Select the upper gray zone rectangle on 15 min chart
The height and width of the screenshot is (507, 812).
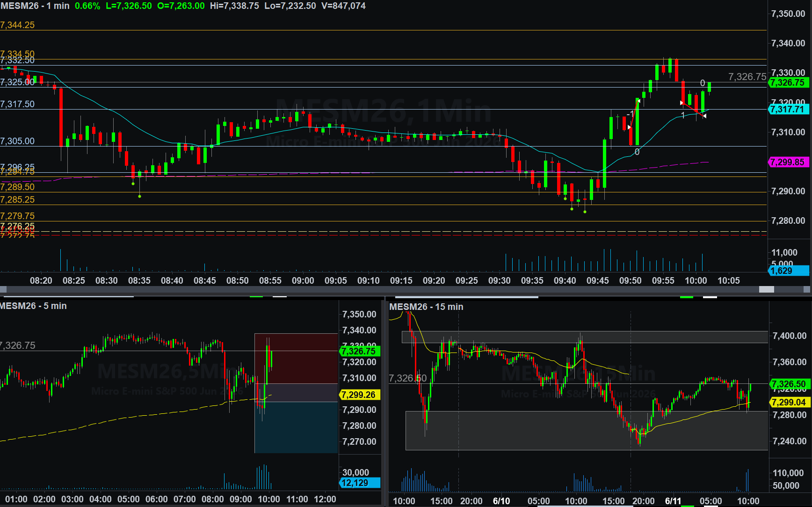coord(585,337)
